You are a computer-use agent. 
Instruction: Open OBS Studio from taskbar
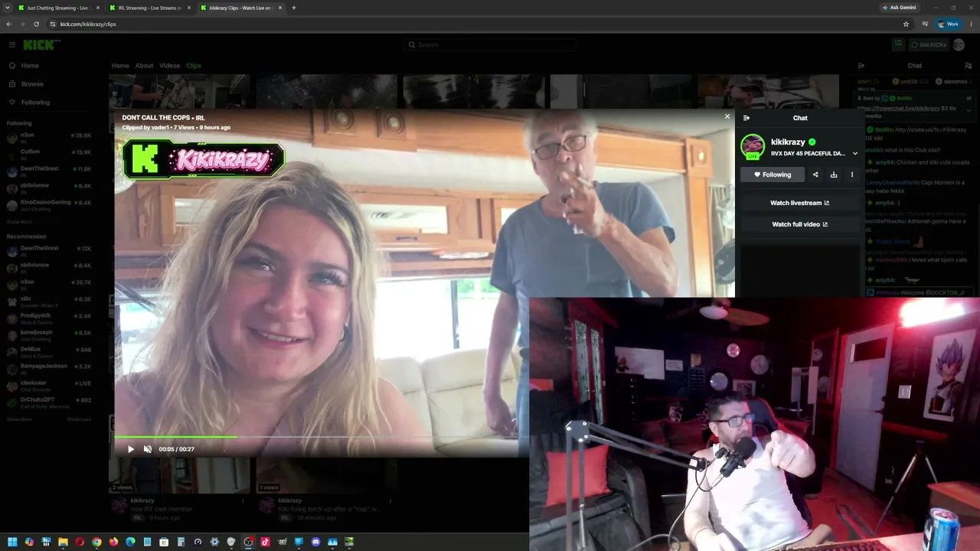coord(248,543)
